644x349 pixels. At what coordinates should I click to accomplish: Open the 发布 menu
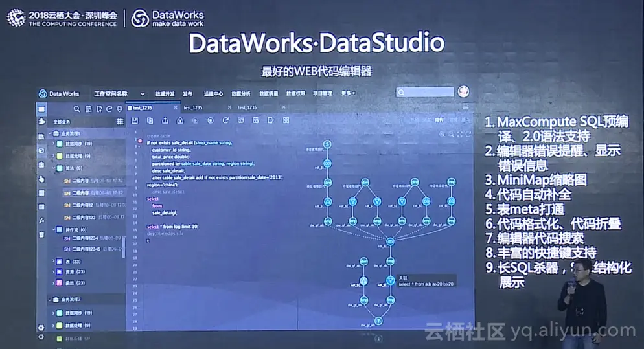(188, 94)
